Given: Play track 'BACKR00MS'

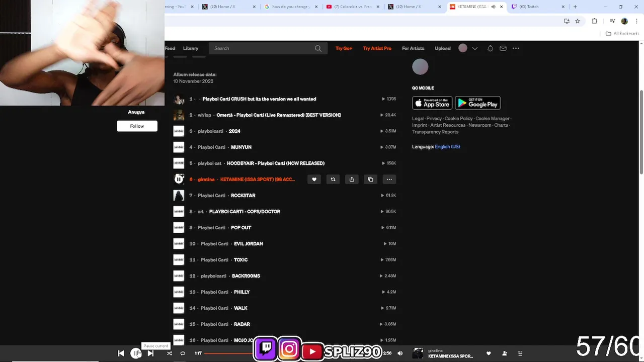Looking at the screenshot, I should (246, 276).
